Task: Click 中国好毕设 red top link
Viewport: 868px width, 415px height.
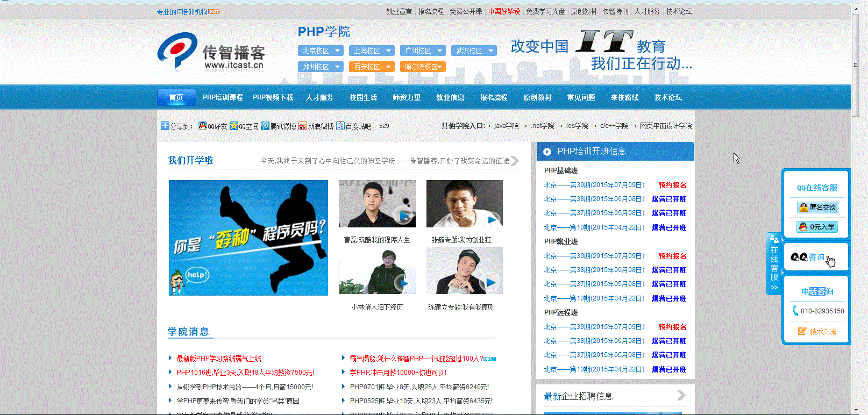Action: click(504, 11)
